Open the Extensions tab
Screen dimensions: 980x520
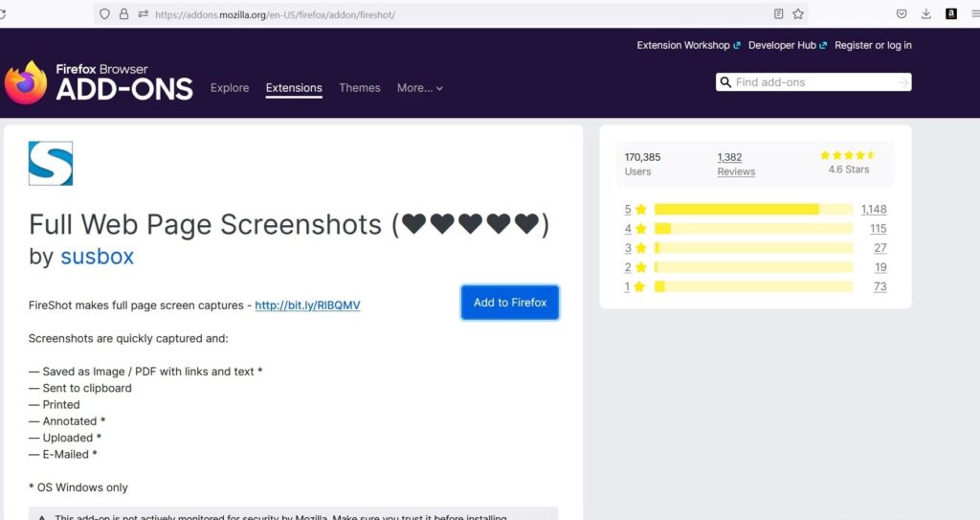[x=294, y=88]
